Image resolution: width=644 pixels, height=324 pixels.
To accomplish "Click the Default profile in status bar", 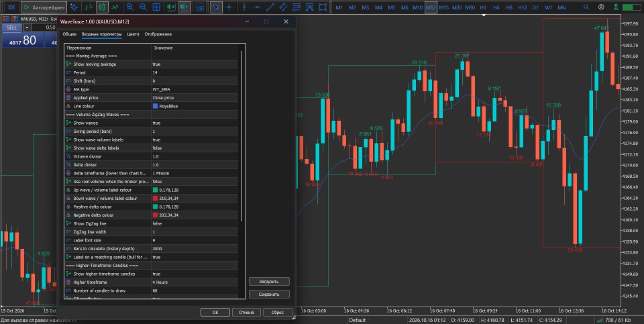I will (x=358, y=320).
